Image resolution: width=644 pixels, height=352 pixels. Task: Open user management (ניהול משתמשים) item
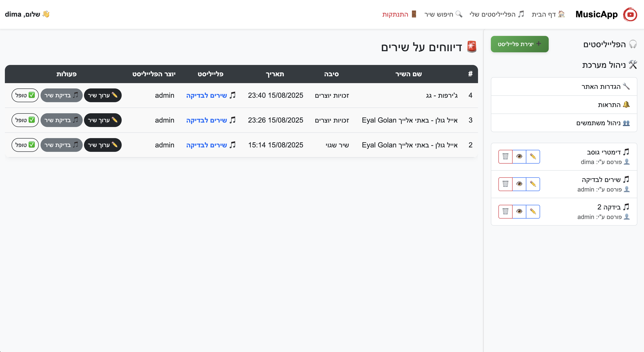click(603, 123)
